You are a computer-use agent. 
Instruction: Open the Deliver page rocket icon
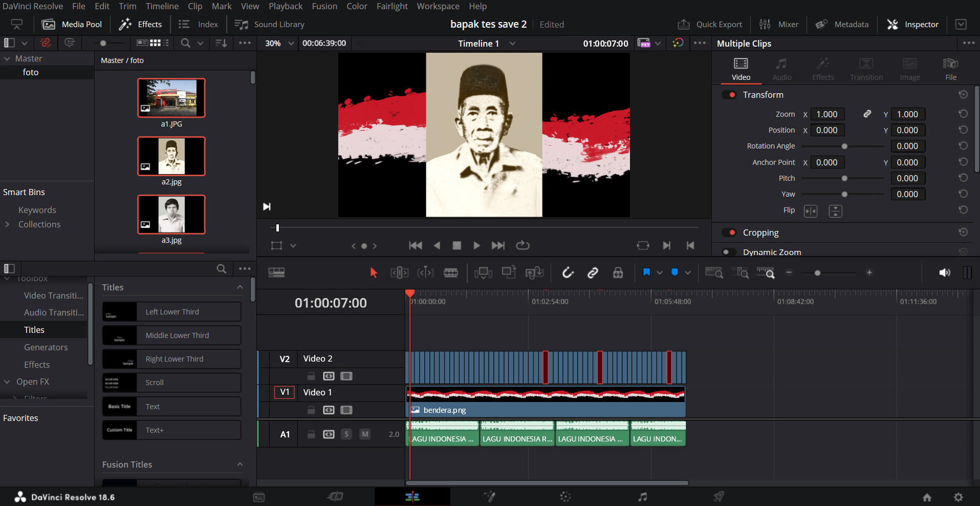point(719,496)
